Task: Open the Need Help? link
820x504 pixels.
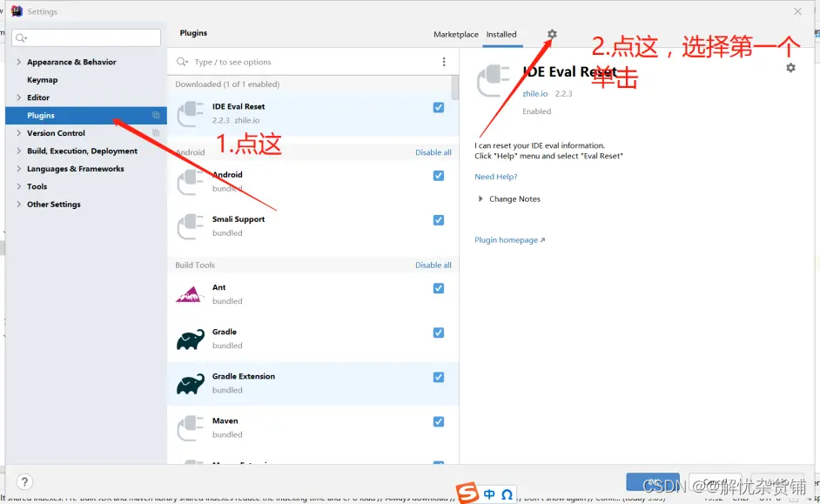Action: [496, 177]
